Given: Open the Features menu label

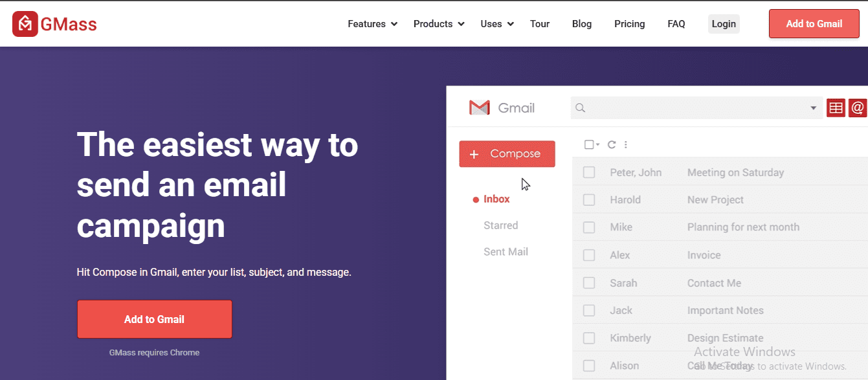Looking at the screenshot, I should [366, 24].
